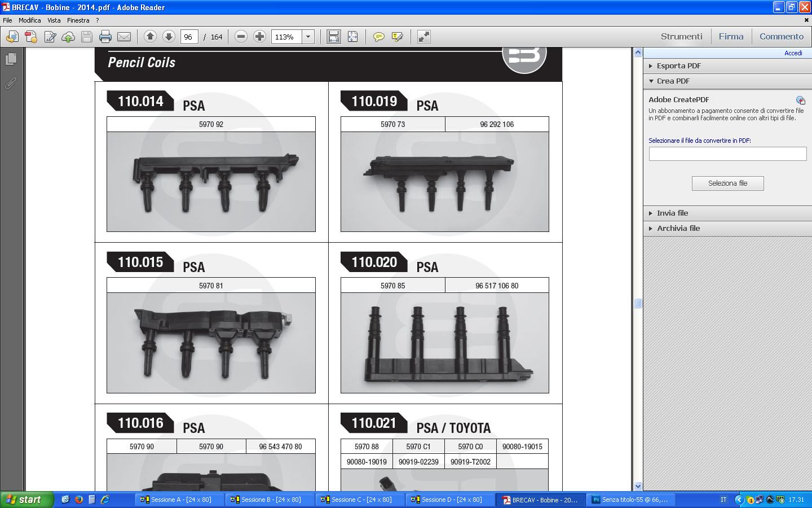The image size is (812, 508).
Task: Click part number 96 517 106 80
Action: tap(497, 286)
